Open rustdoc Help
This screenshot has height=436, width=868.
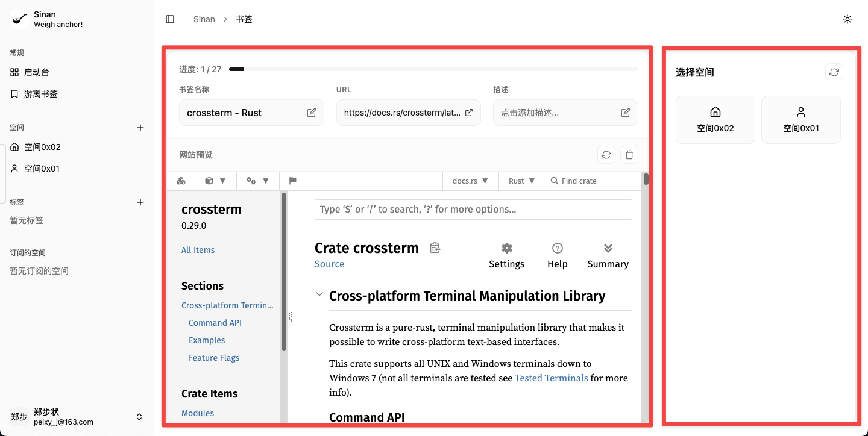(558, 256)
